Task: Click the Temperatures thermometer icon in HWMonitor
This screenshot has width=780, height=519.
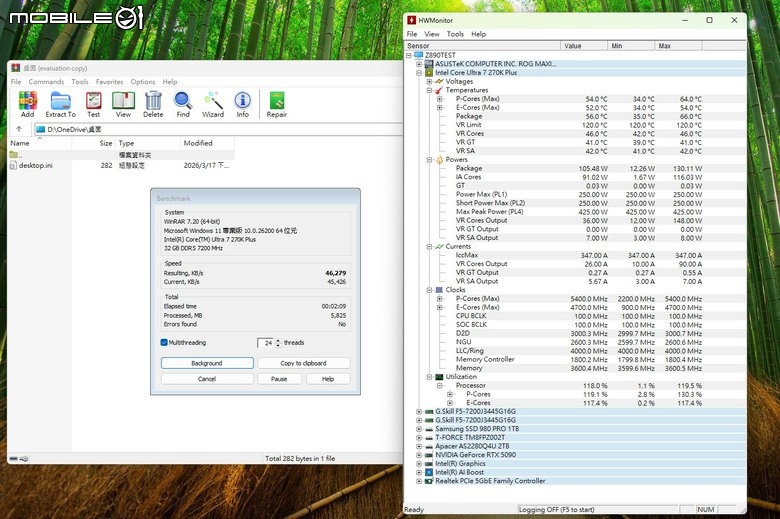Action: 439,90
